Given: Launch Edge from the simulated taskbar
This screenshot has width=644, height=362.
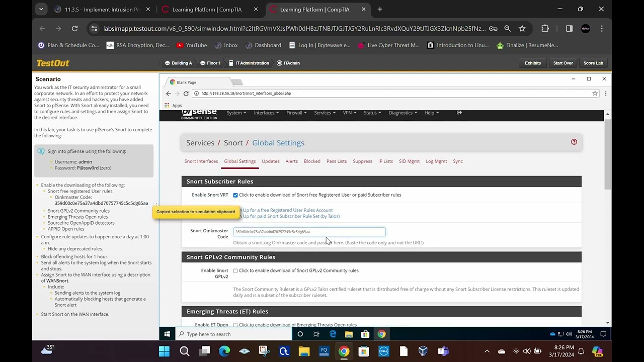Looking at the screenshot, I should pos(333,334).
